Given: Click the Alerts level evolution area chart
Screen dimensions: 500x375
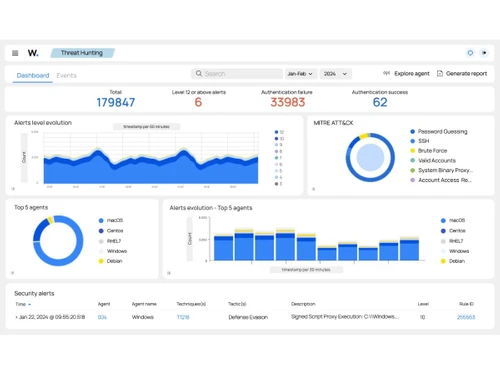Looking at the screenshot, I should 151,158.
